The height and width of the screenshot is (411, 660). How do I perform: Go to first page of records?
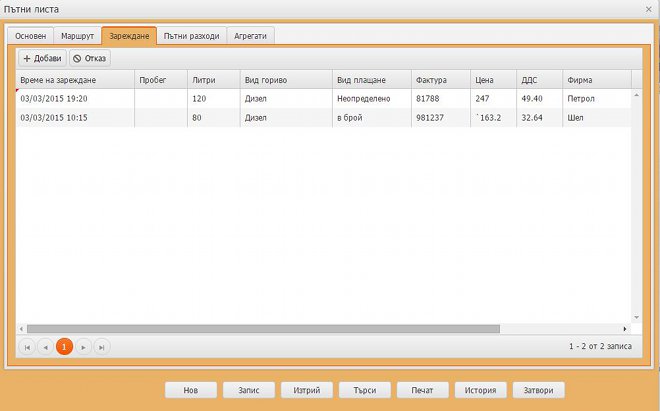tap(27, 346)
